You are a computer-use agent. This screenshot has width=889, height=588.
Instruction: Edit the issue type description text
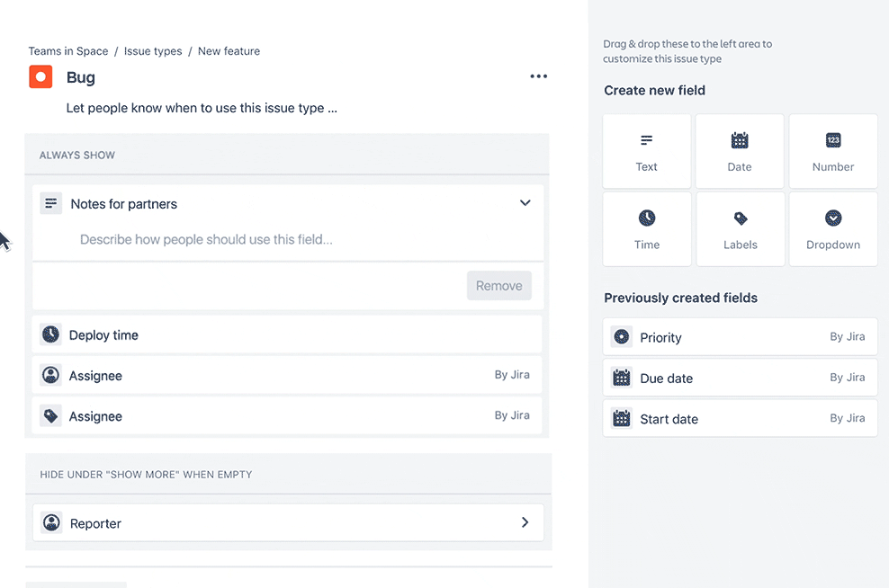point(202,108)
